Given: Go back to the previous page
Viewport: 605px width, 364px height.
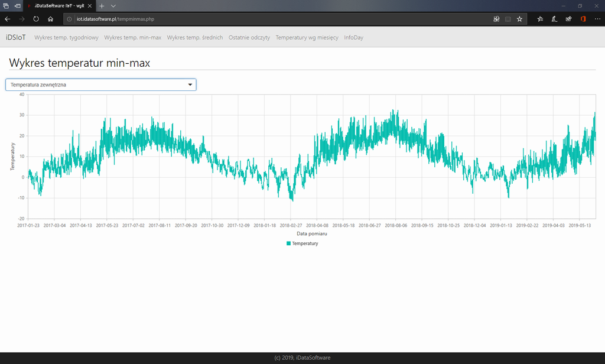Looking at the screenshot, I should coord(7,19).
